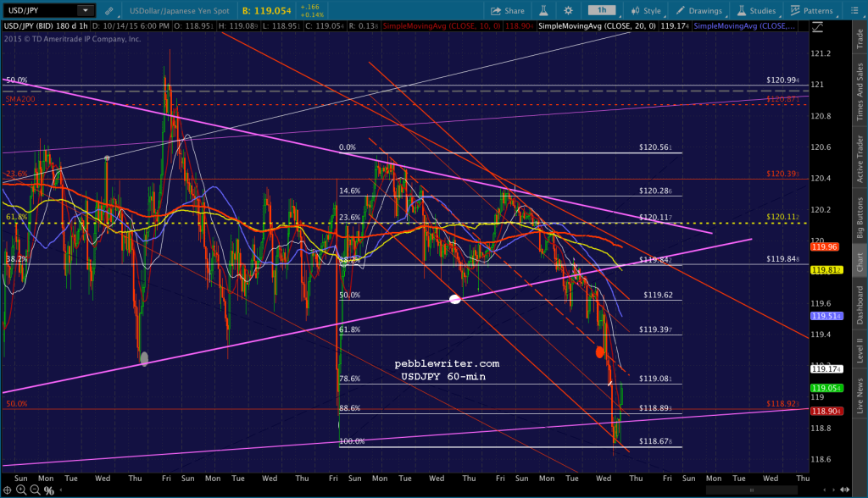The width and height of the screenshot is (868, 498).
Task: Click the small left arrow next to the % icon
Action: (60, 490)
